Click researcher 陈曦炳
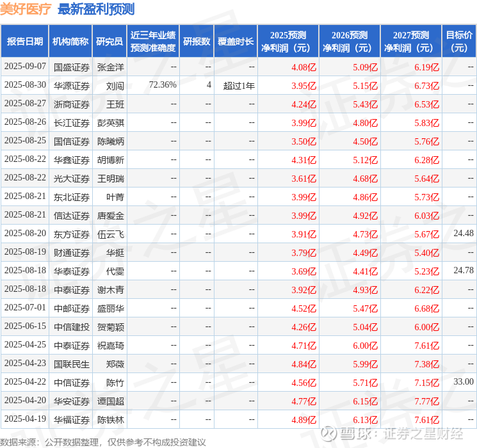Image resolution: width=477 pixels, height=448 pixels. point(110,141)
